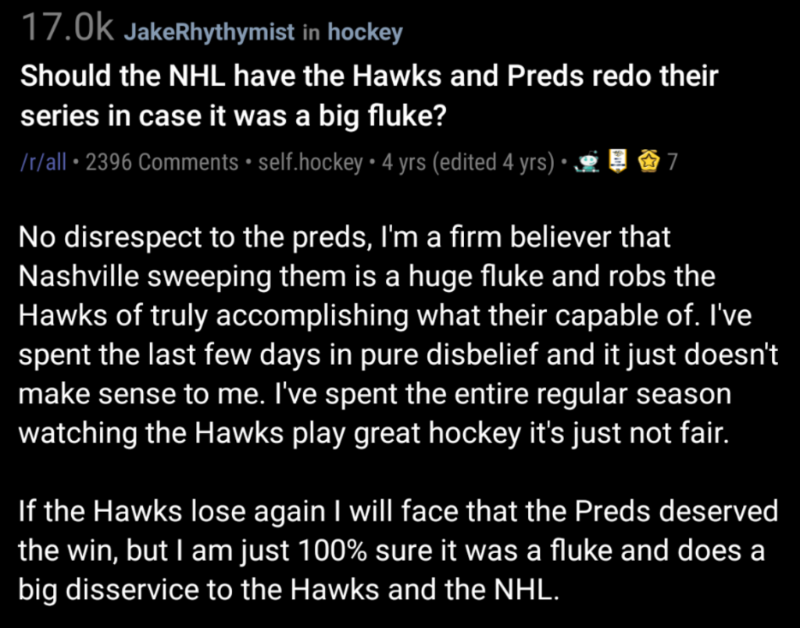Viewport: 800px width, 628px height.
Task: Go to the hockey subreddit link
Action: (365, 32)
